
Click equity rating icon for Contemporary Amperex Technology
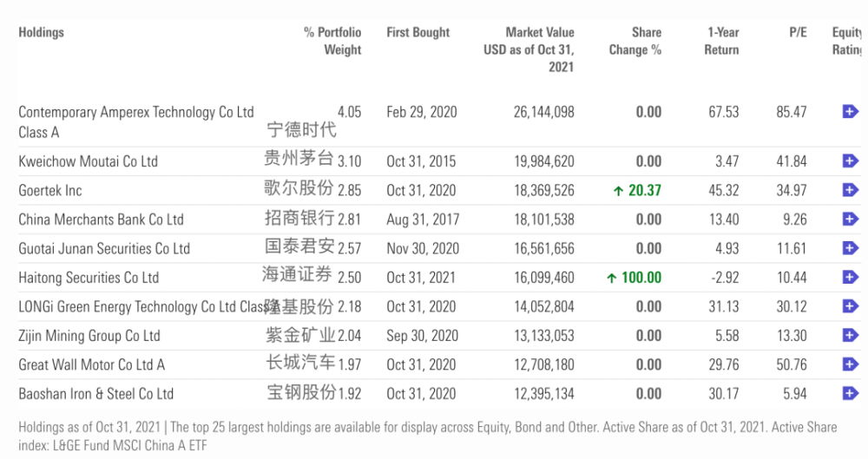pos(850,112)
